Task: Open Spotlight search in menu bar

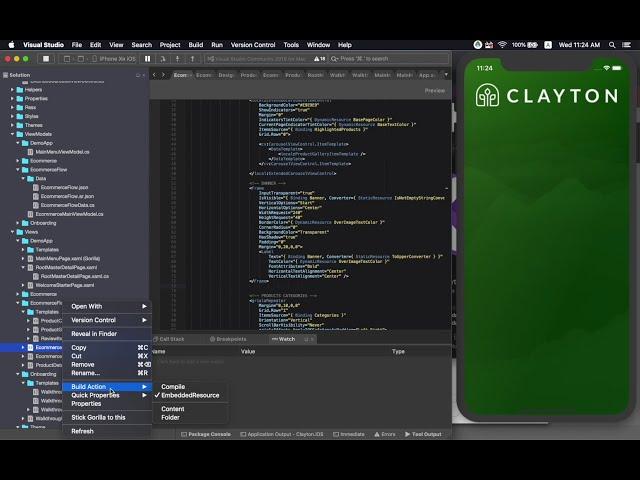Action: [x=612, y=45]
